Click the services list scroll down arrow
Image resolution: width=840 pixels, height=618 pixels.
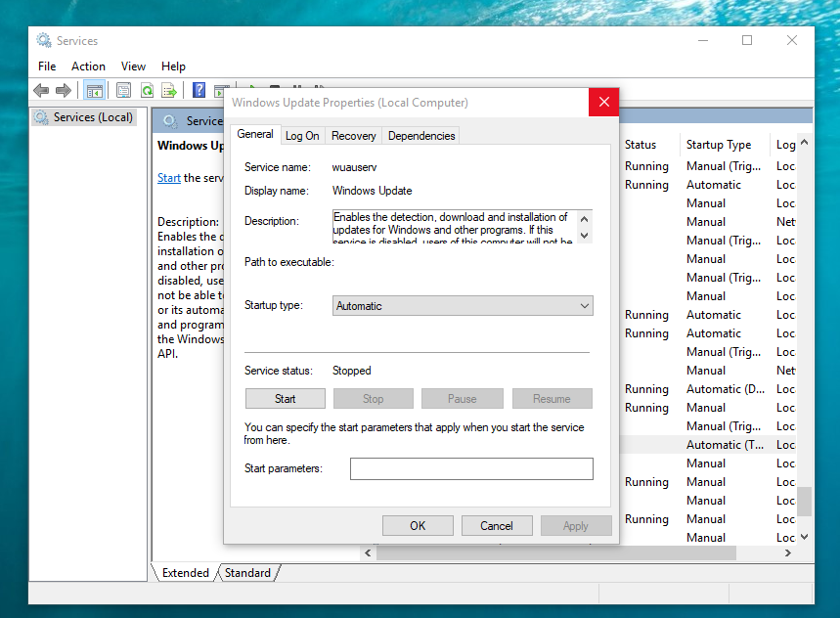[804, 537]
